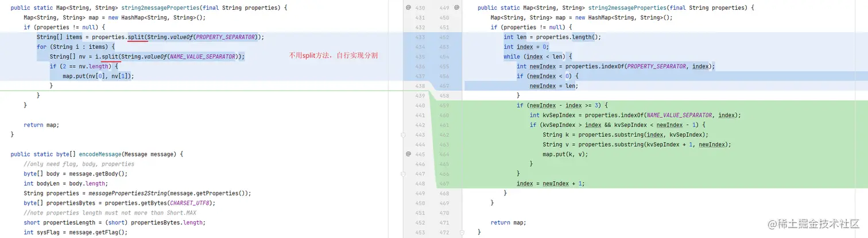Select line number 471 in the gutter
Image resolution: width=868 pixels, height=238 pixels.
click(444, 222)
